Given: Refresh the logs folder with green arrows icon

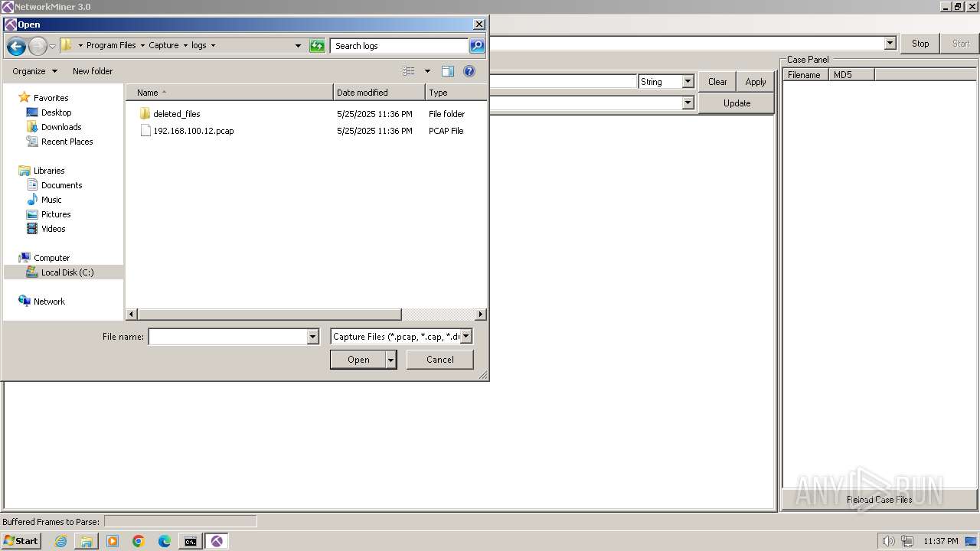Looking at the screenshot, I should [x=317, y=46].
